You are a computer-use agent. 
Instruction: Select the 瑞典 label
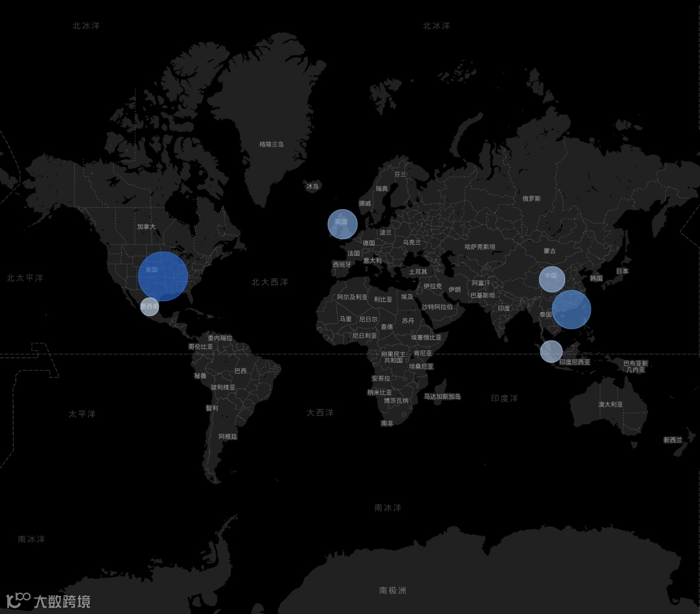click(x=382, y=188)
